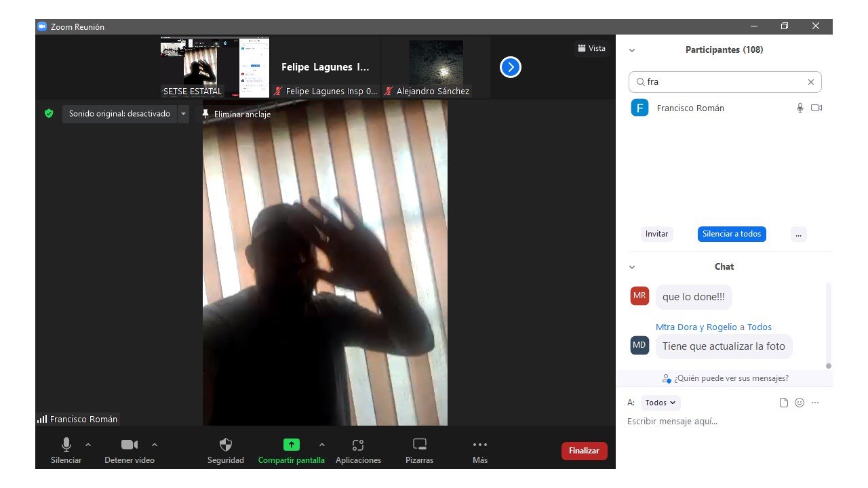Viewport: 868px width, 488px height.
Task: Click Eliminar anclaje to unpin video
Action: (x=236, y=115)
